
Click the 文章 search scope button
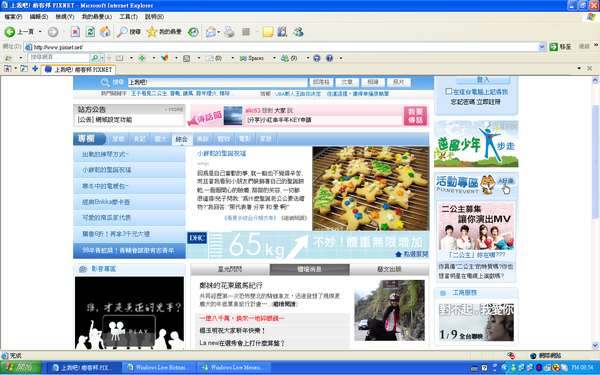click(347, 82)
